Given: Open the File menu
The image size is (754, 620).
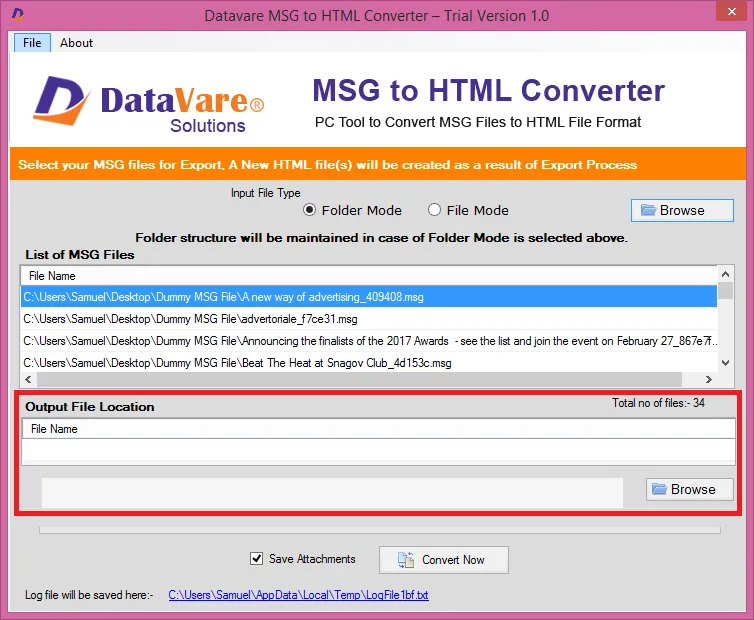Looking at the screenshot, I should [32, 43].
